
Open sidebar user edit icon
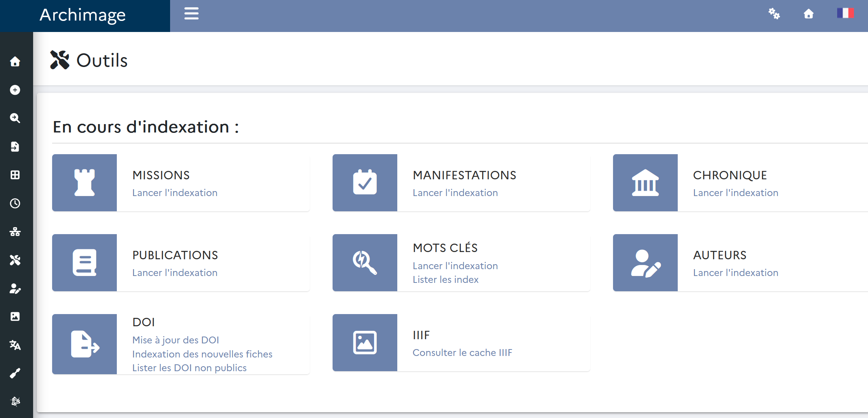[x=15, y=289]
